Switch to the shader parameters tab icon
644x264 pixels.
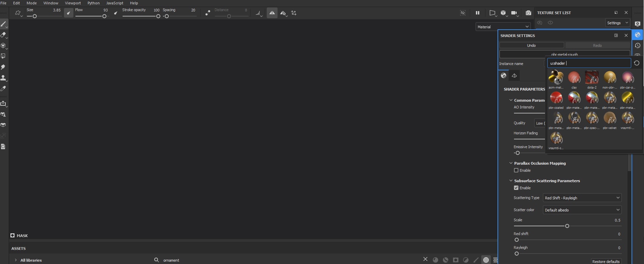pyautogui.click(x=504, y=75)
